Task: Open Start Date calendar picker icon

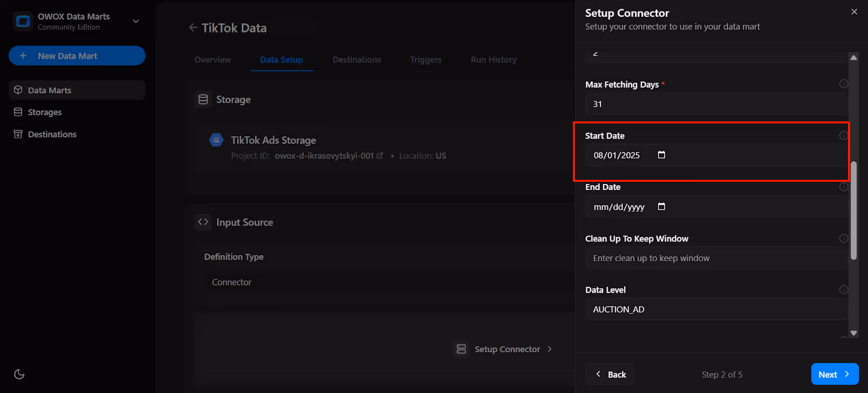Action: 661,155
